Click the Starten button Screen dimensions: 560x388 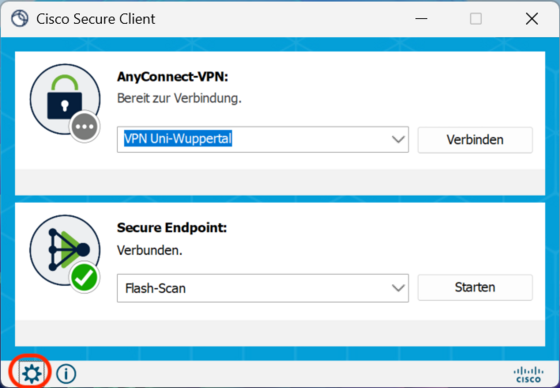(x=475, y=287)
